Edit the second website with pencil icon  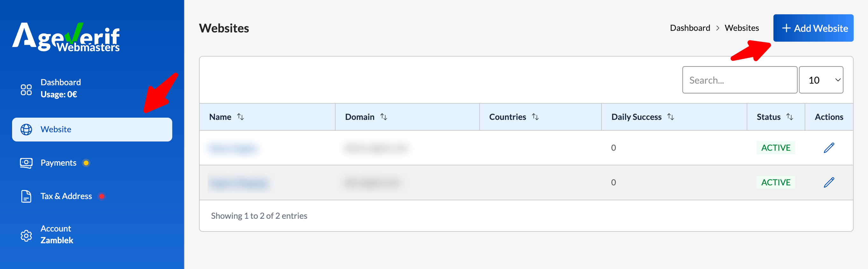829,183
